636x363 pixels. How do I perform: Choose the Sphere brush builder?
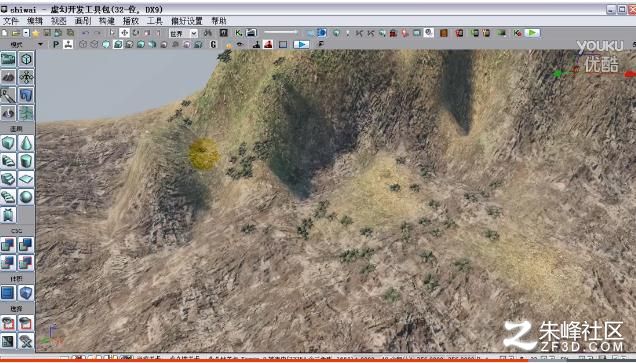pyautogui.click(x=26, y=197)
